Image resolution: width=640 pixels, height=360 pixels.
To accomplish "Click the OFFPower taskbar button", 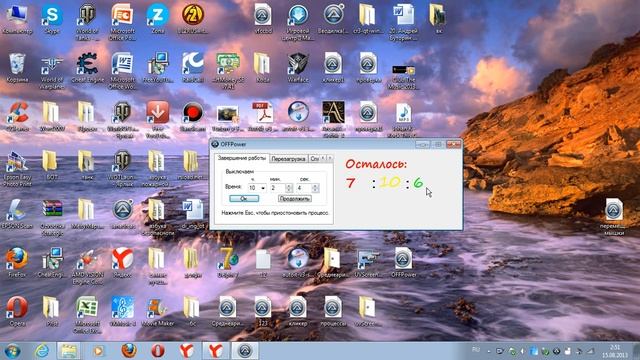I will pos(245,351).
